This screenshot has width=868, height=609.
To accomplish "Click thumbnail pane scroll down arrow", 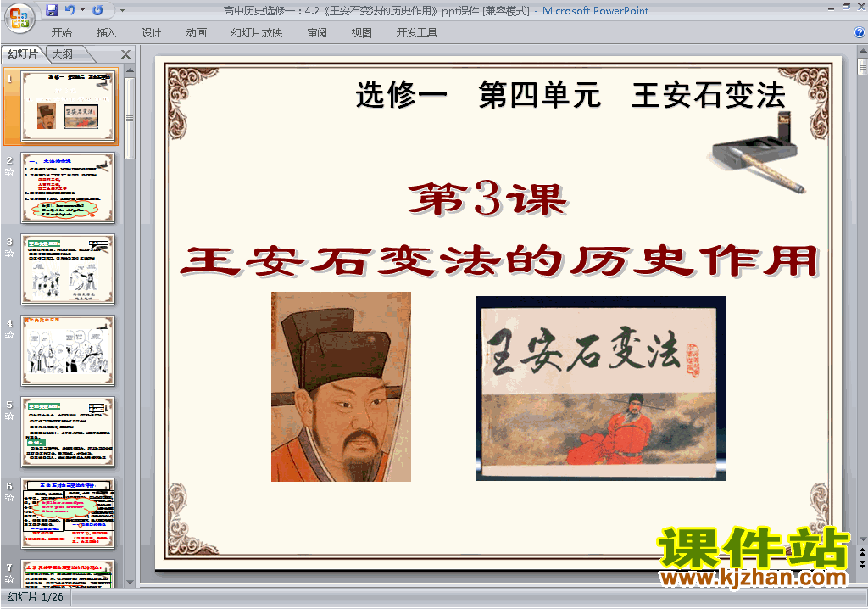I will (x=130, y=583).
